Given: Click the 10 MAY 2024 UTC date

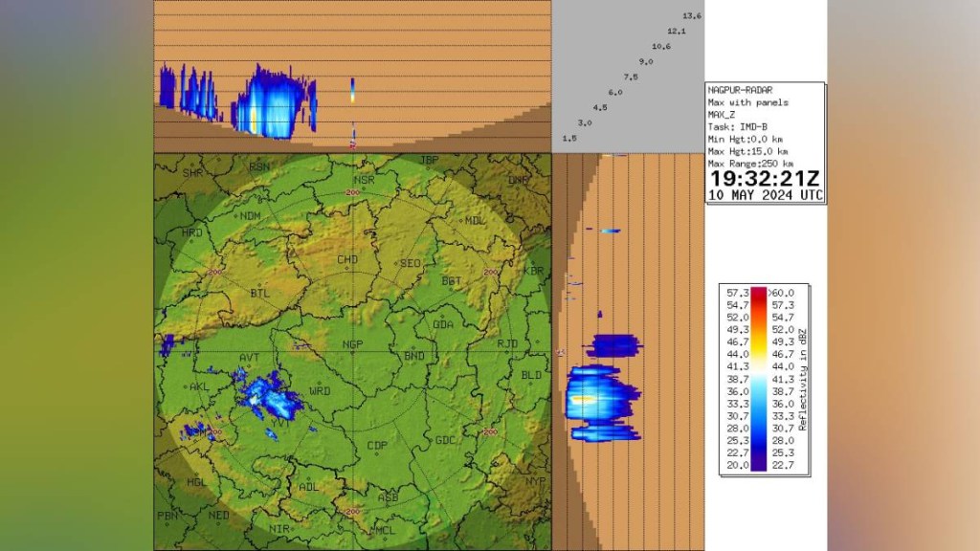Looking at the screenshot, I should click(x=764, y=194).
